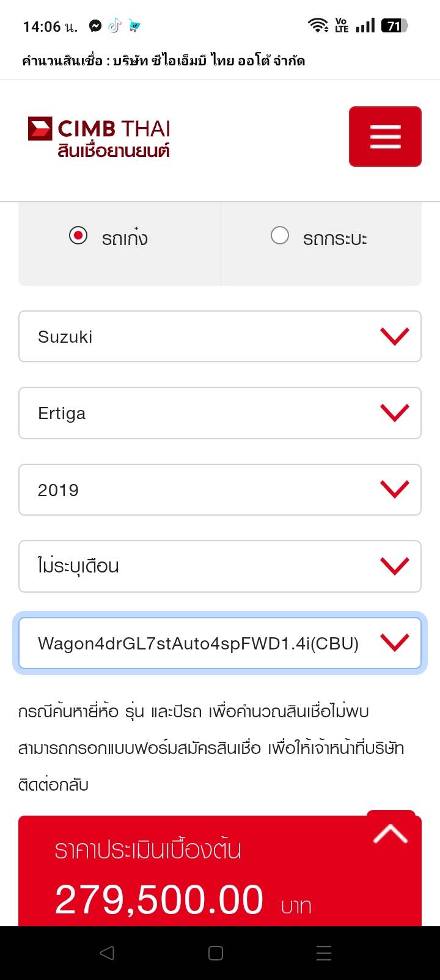Viewport: 440px width, 980px height.
Task: Open the Suzuki brand dropdown
Action: pos(220,337)
